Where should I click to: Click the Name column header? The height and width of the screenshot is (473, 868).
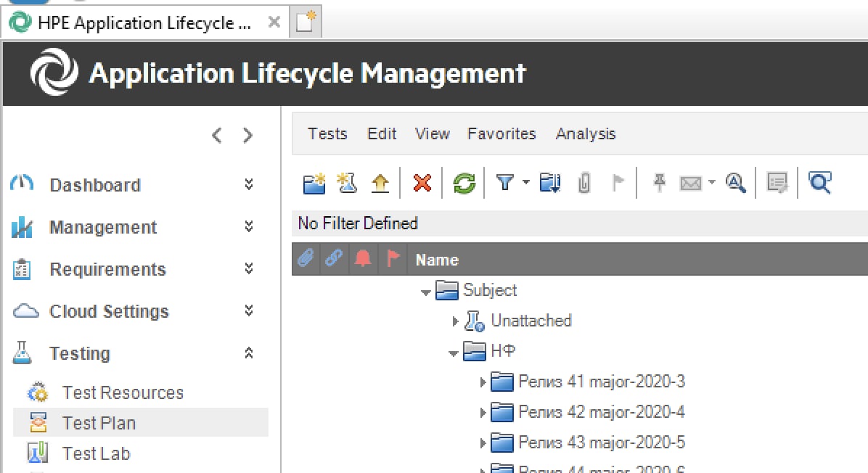(x=438, y=260)
